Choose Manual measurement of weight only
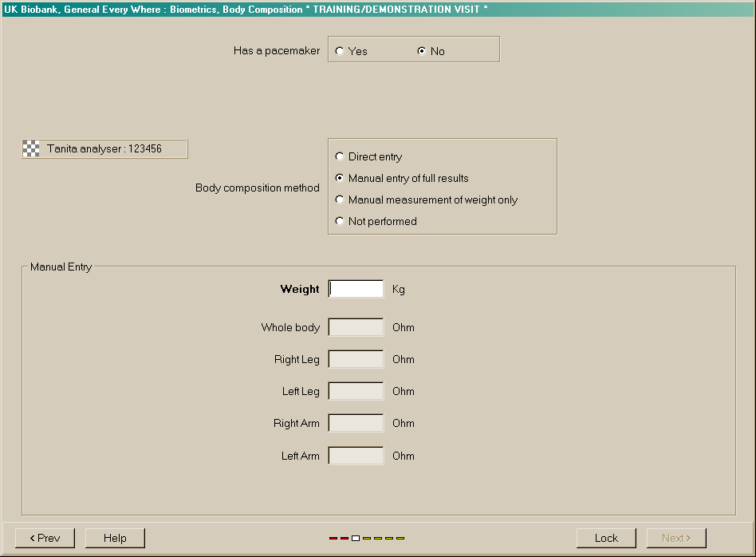This screenshot has height=557, width=756. 341,200
